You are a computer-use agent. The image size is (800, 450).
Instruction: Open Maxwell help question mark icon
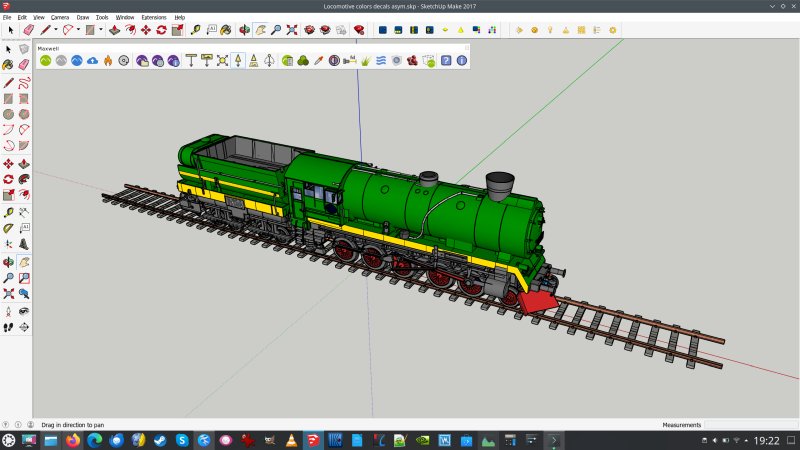point(446,61)
